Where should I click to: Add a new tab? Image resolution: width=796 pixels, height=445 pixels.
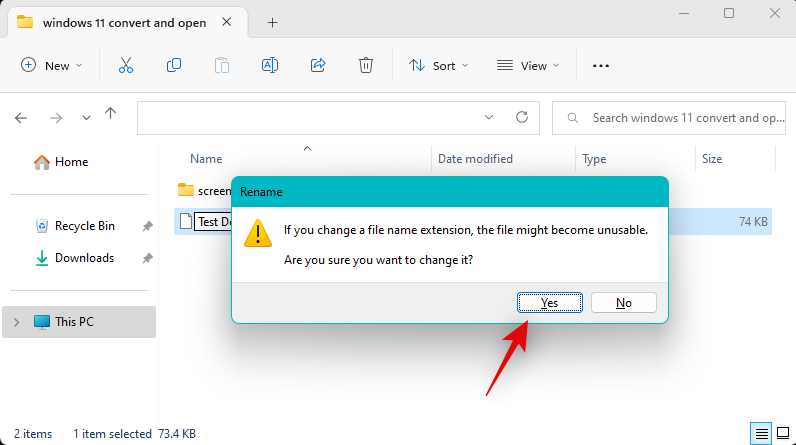[x=273, y=22]
